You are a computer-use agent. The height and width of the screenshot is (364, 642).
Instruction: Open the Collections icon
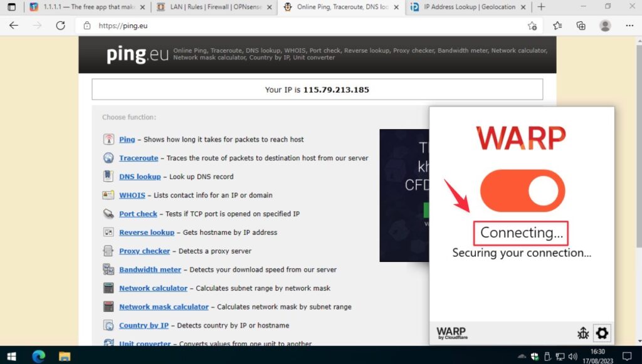point(581,26)
